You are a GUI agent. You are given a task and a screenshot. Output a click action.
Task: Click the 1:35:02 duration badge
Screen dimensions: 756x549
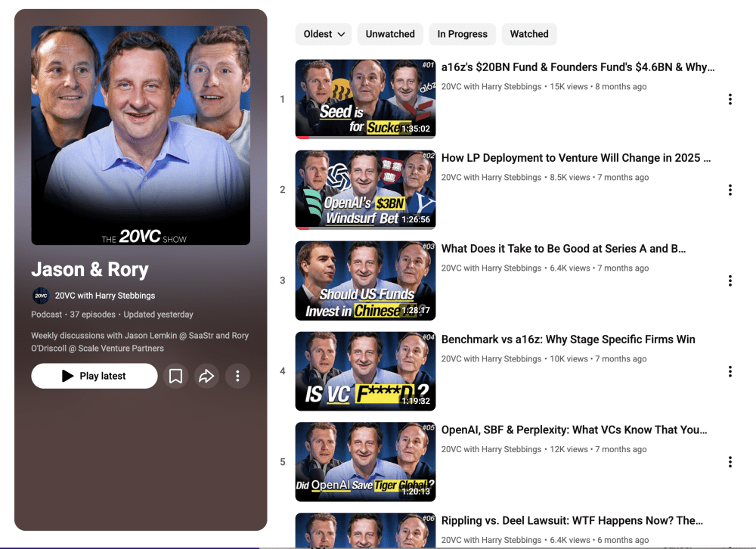click(416, 129)
